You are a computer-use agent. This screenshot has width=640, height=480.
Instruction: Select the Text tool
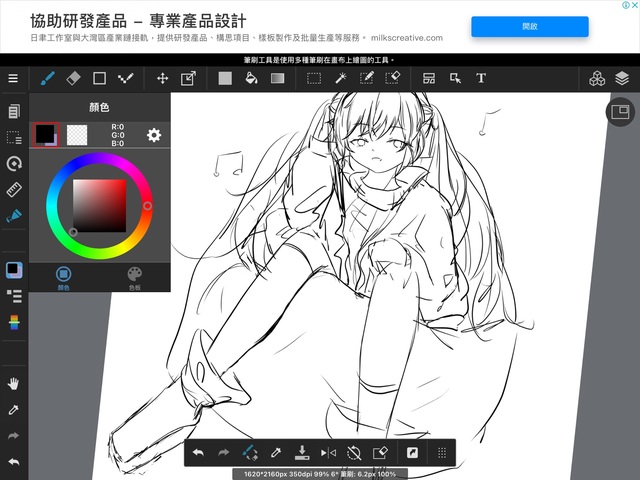click(481, 78)
